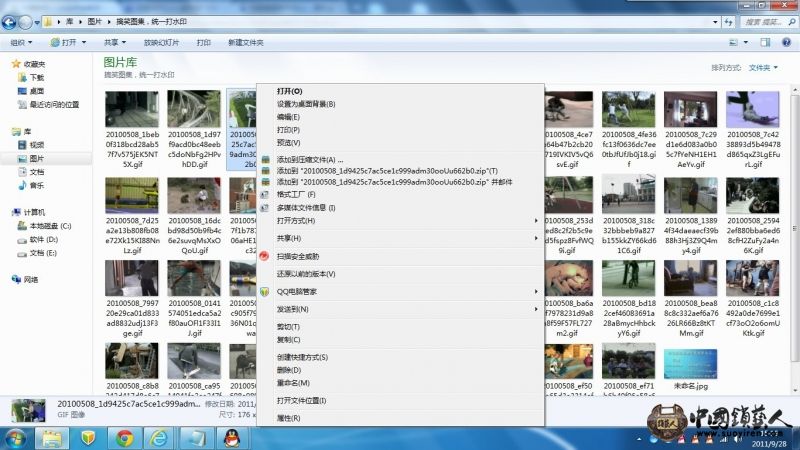Click the 新建文件夹 toolbar button
This screenshot has width=800, height=450.
(245, 42)
